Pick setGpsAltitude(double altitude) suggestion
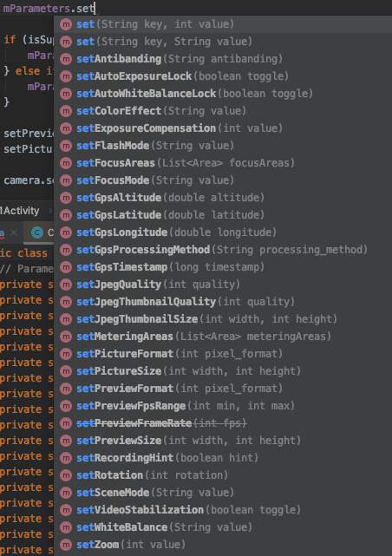 point(223,198)
